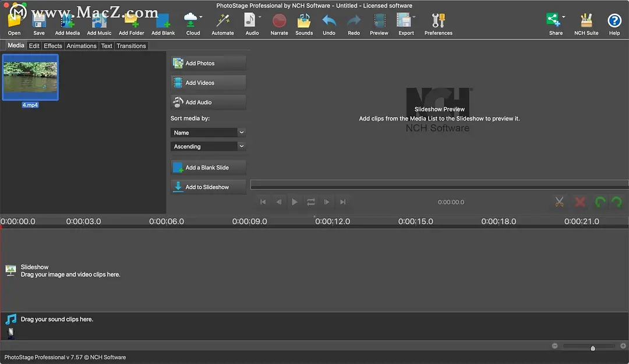Screen dimensions: 629x364
Task: Save the project with the Save icon
Action: 39,21
